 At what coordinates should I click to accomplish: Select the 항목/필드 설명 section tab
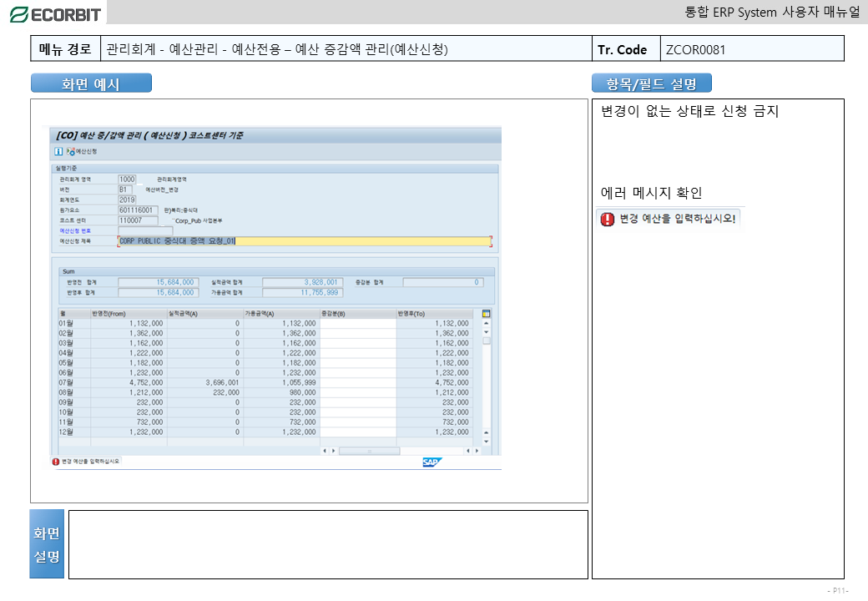click(x=652, y=83)
